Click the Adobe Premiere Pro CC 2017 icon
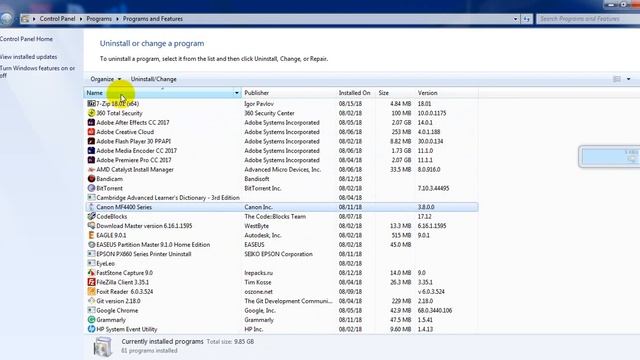640x360 pixels. [91, 160]
